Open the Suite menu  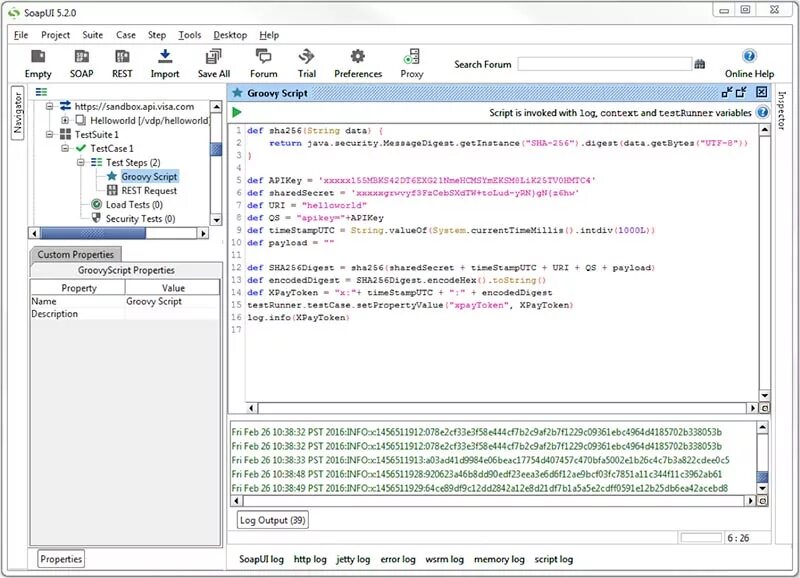(x=92, y=35)
